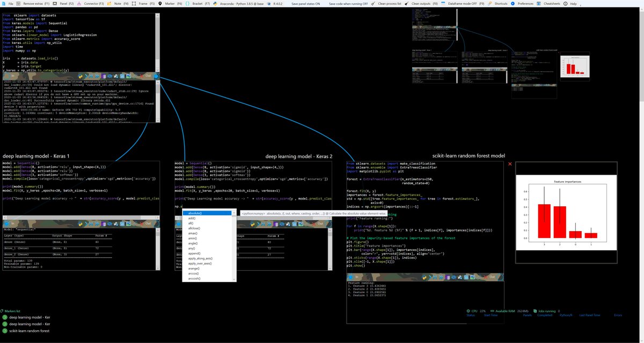Click single-chevron run icon in imports panel
Screen dimensions: 644x343
[x=86, y=76]
